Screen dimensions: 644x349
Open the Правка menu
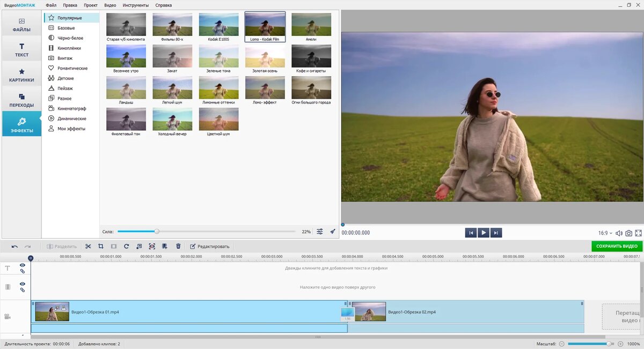pos(70,5)
